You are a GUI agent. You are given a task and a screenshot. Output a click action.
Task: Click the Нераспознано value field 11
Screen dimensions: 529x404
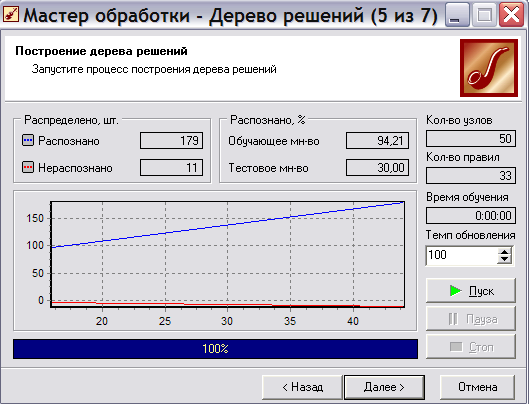pyautogui.click(x=172, y=168)
